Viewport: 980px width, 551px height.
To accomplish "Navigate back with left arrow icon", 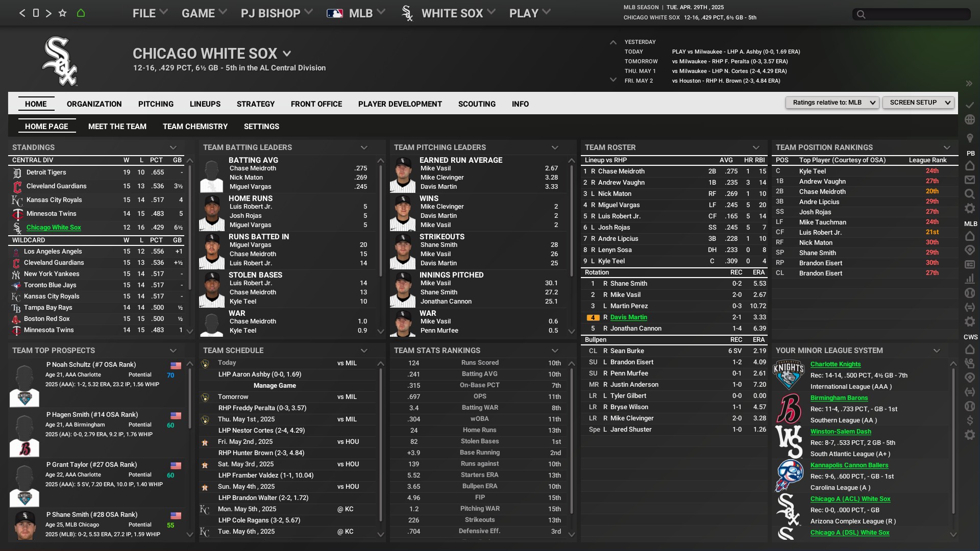I will tap(22, 13).
